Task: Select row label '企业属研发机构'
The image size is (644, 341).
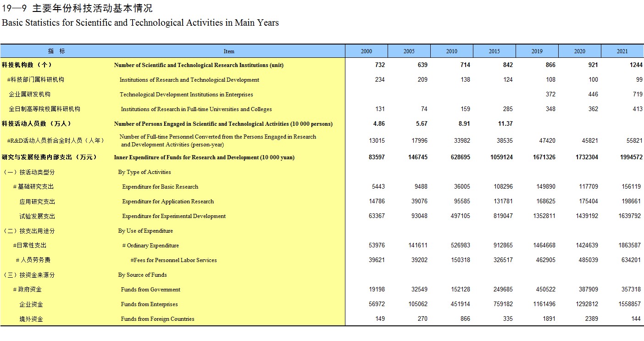Action: (30, 95)
